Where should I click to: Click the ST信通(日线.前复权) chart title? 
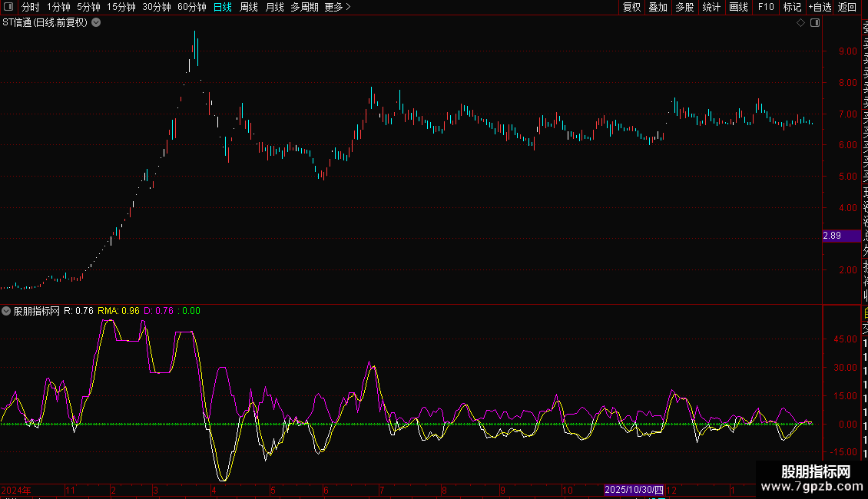pos(45,23)
